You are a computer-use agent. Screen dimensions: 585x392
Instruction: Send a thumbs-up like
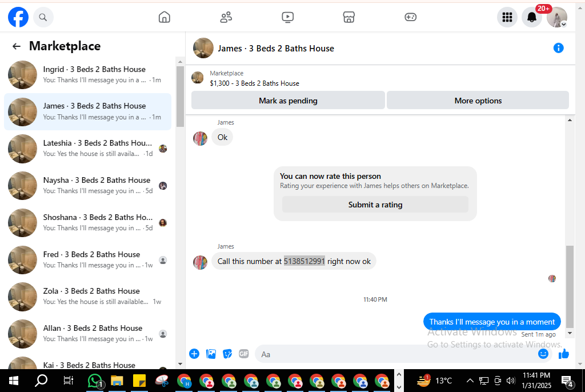coord(563,354)
